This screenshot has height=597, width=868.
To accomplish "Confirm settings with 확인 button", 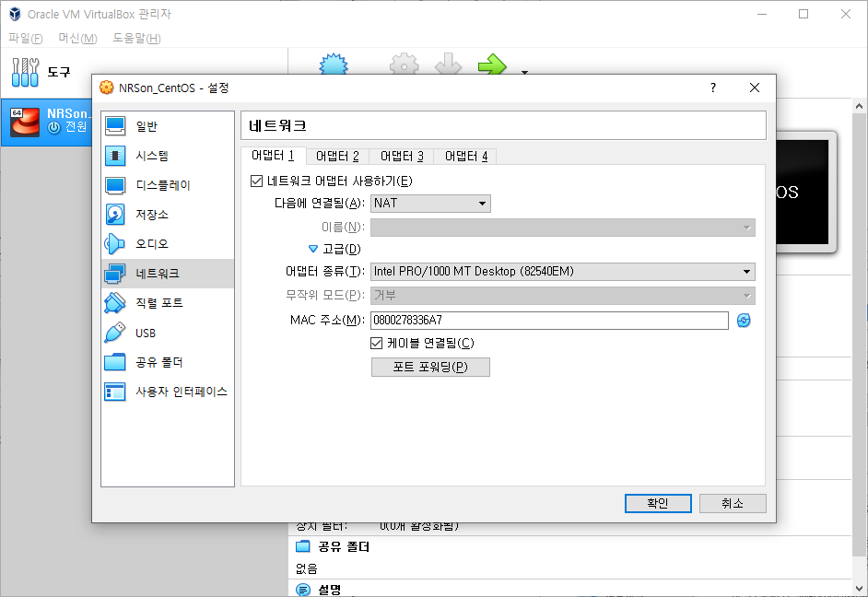I will pyautogui.click(x=658, y=504).
